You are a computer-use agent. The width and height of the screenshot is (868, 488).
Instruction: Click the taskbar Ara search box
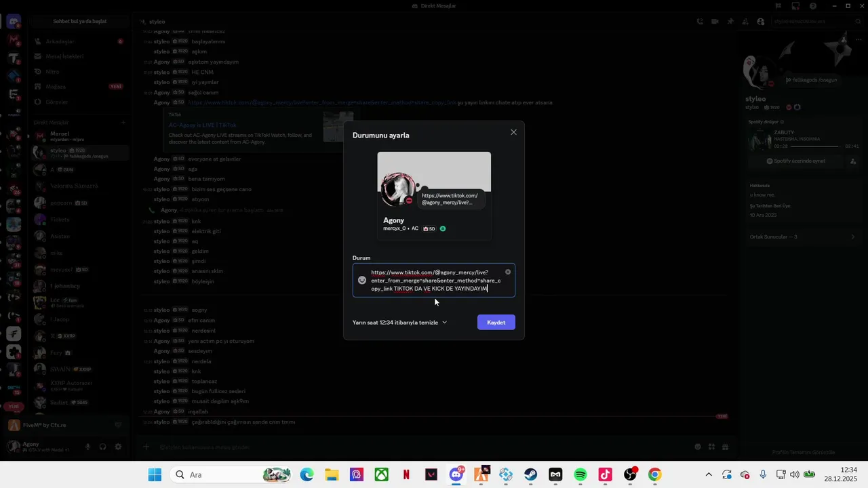230,474
